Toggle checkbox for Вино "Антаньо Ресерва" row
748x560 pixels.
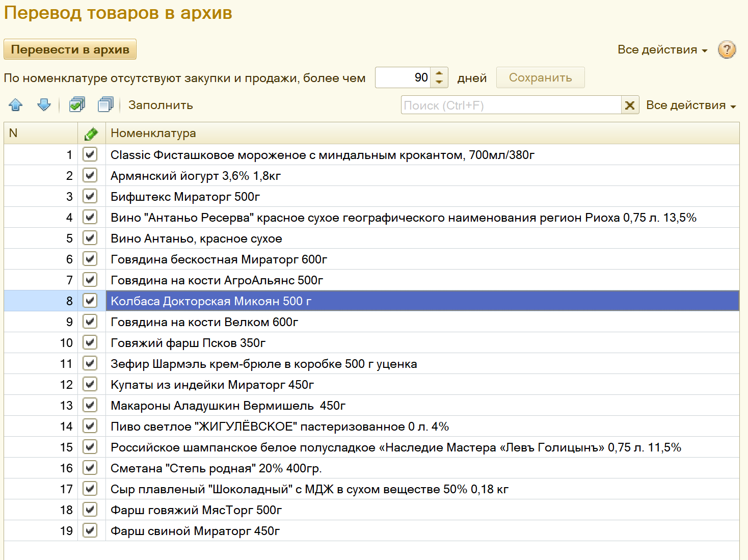click(90, 217)
